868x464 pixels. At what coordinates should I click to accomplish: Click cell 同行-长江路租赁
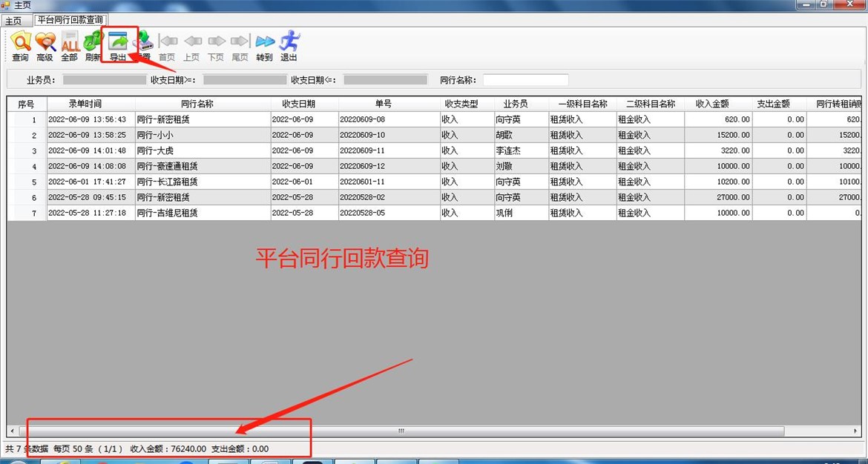tap(203, 182)
